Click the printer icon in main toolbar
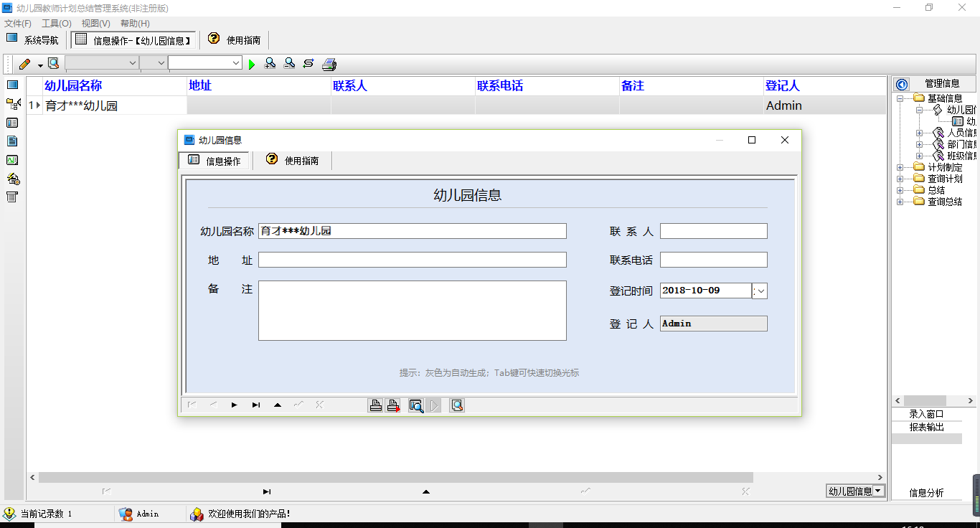 [x=329, y=65]
